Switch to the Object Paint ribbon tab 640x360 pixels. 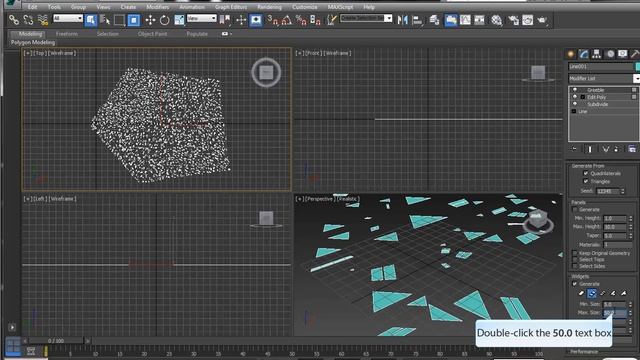coord(152,34)
